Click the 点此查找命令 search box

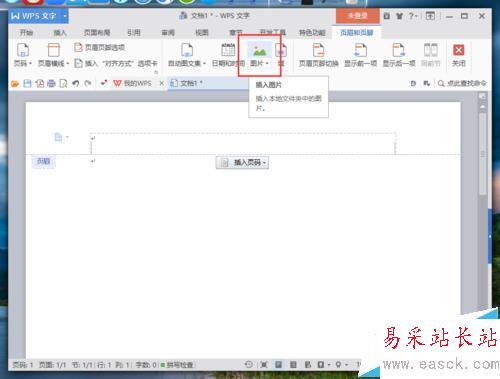463,83
